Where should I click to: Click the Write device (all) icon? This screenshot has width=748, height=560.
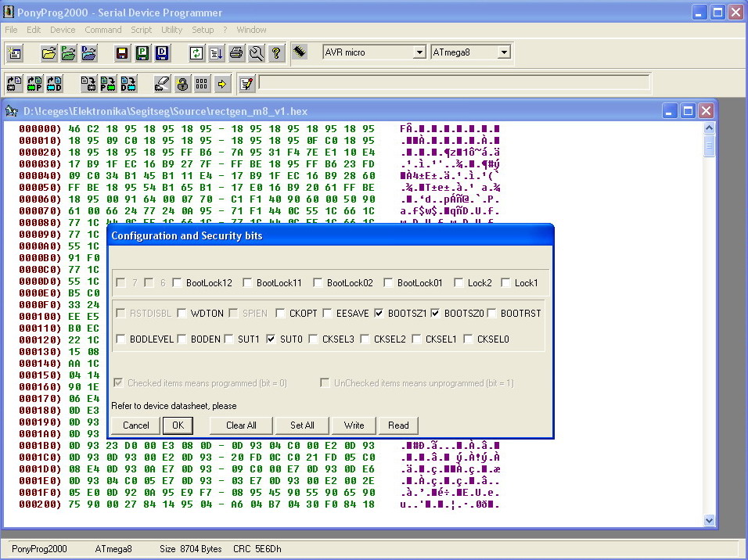point(88,84)
